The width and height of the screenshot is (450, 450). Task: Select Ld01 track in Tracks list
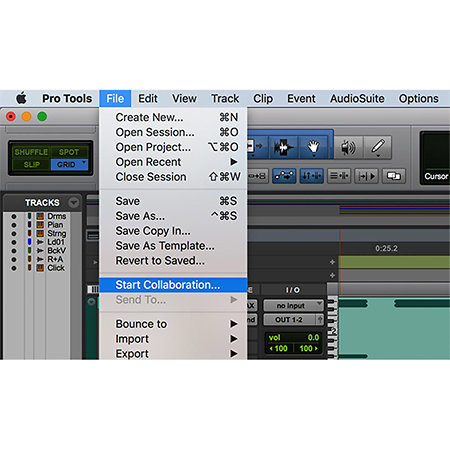point(56,242)
